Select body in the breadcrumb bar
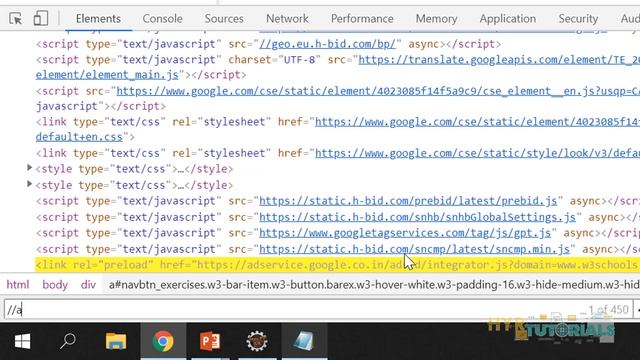Image resolution: width=640 pixels, height=360 pixels. tap(55, 284)
